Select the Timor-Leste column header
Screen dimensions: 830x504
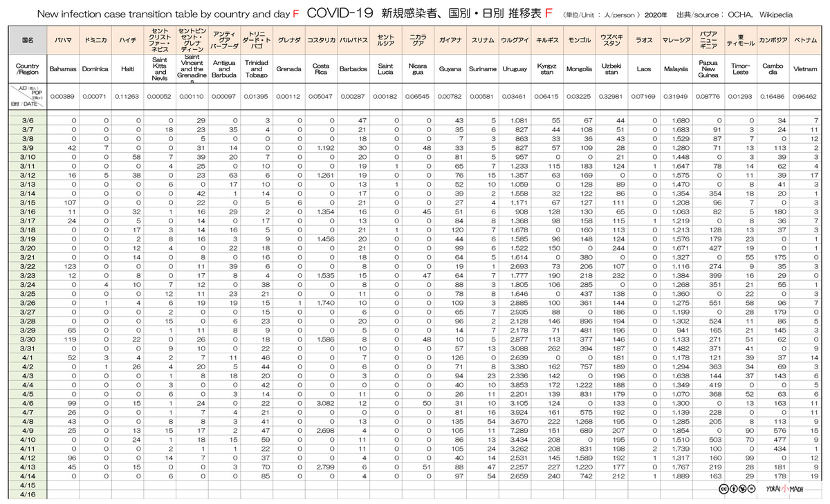pos(741,69)
